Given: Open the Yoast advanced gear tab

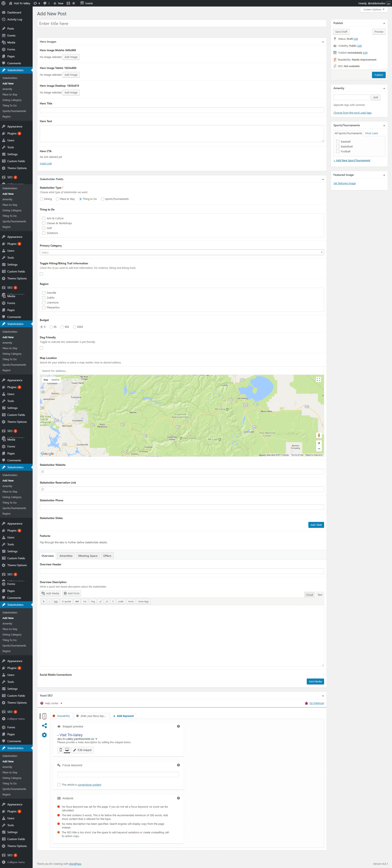Looking at the screenshot, I should click(44, 735).
